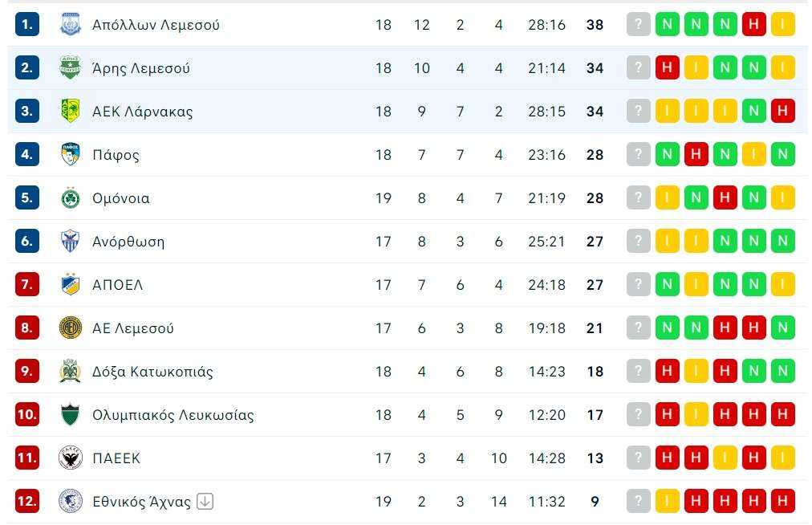The width and height of the screenshot is (812, 525).
Task: Click the relegation arrow icon beside Εθνικός Άχνας
Action: pos(205,501)
